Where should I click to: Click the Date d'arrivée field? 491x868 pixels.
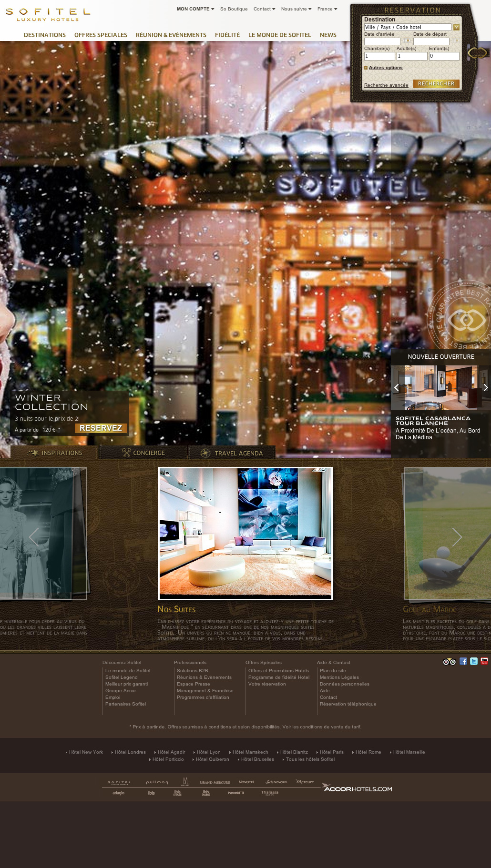coord(382,41)
